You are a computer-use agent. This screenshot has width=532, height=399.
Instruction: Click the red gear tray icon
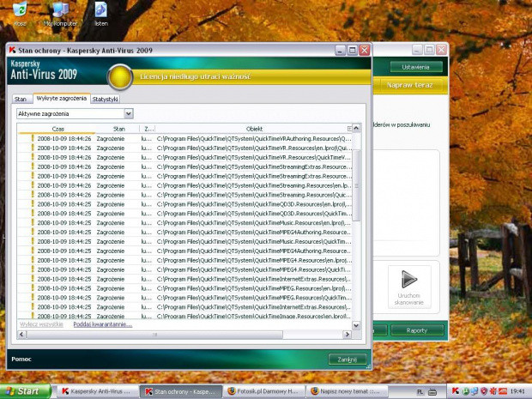click(493, 391)
